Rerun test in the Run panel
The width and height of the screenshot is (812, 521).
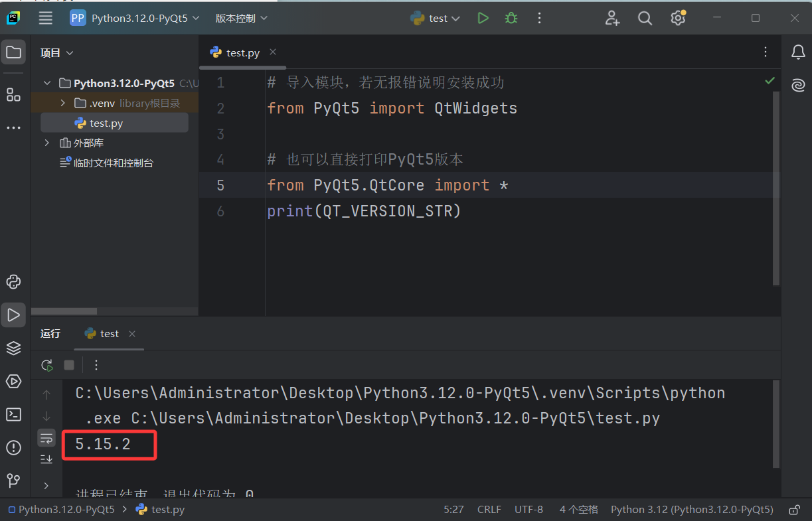click(x=47, y=365)
